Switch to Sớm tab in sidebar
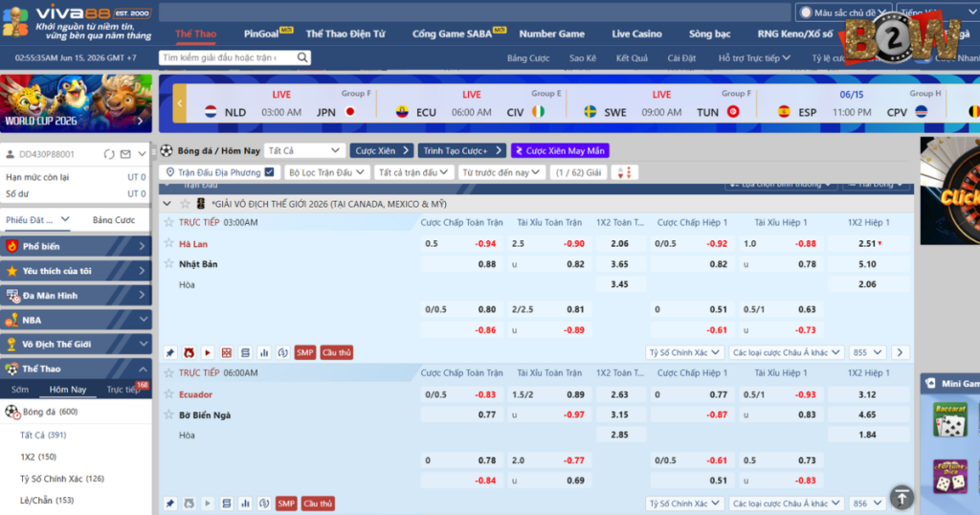The image size is (980, 515). 20,390
